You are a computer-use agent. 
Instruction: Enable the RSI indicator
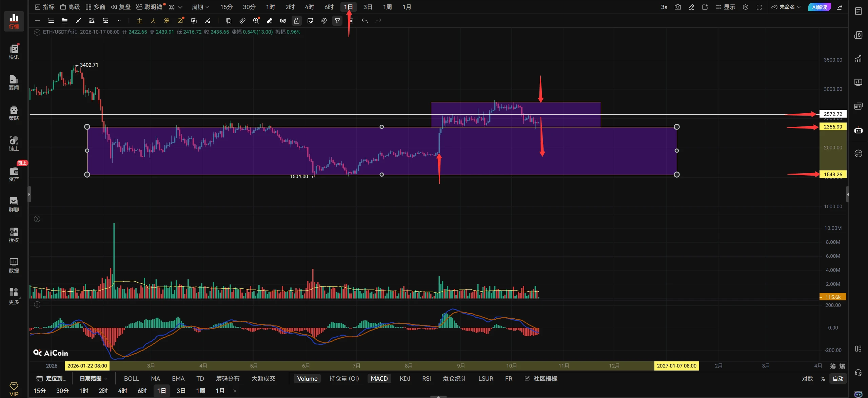[427, 378]
